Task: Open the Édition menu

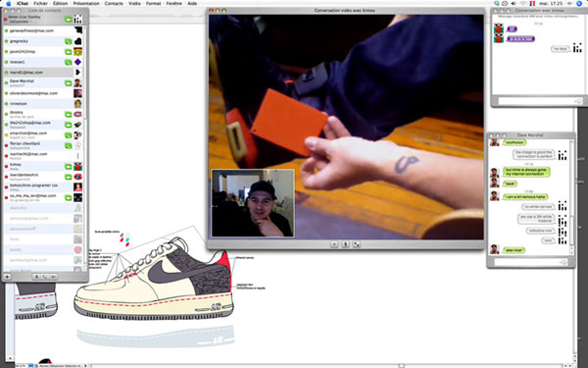Action: (x=61, y=3)
